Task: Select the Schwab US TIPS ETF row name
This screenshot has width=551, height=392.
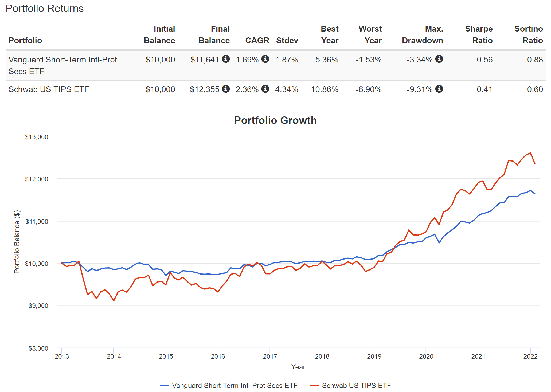Action: [x=49, y=89]
